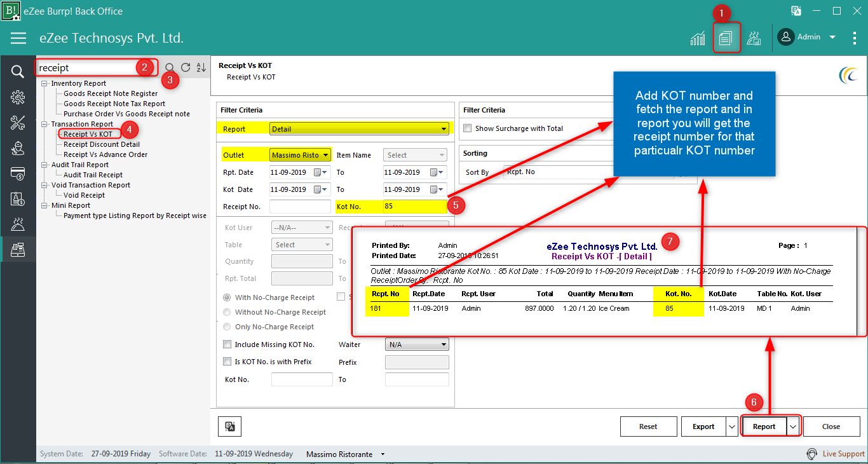Open the staff worker sidebar icon
Viewport: 868px width, 464px height.
[x=18, y=148]
